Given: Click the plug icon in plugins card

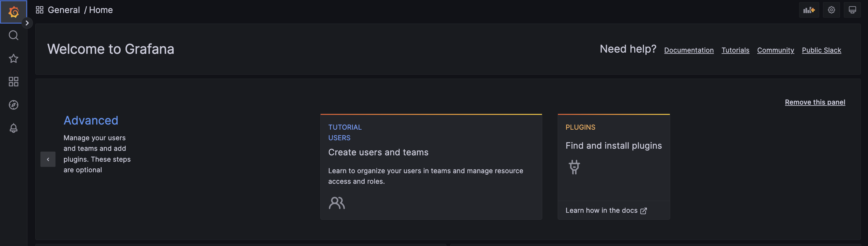Looking at the screenshot, I should pos(574,167).
